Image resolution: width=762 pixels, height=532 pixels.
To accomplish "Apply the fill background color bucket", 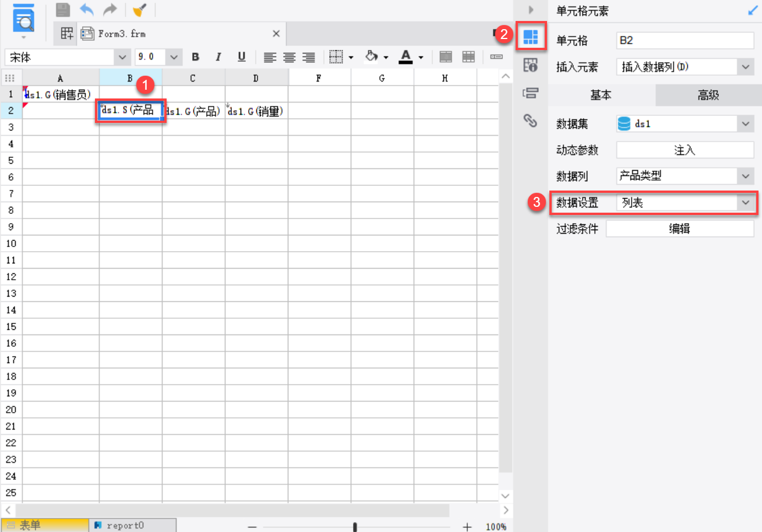I will [x=371, y=57].
